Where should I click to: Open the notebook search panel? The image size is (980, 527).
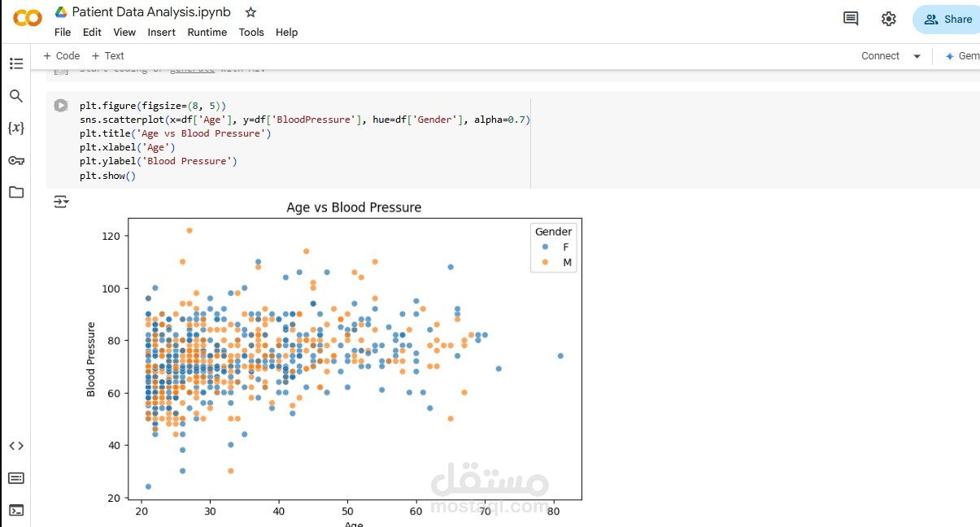coord(16,95)
